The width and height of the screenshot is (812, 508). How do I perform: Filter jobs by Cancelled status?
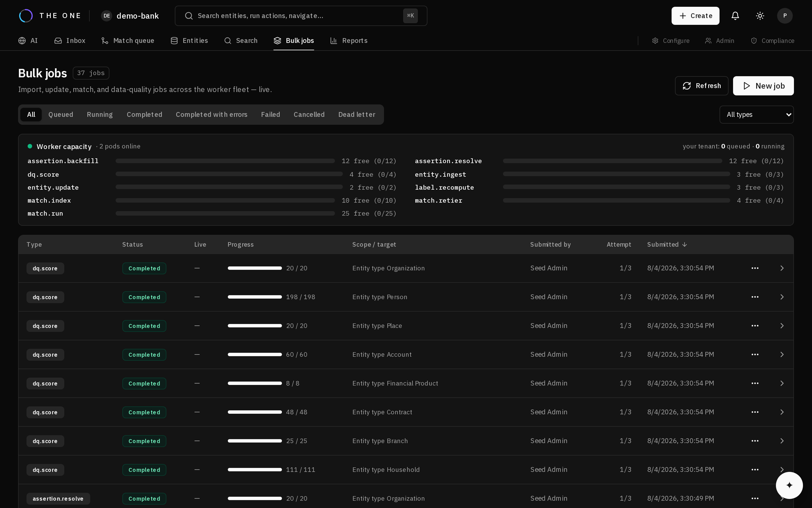coord(309,115)
